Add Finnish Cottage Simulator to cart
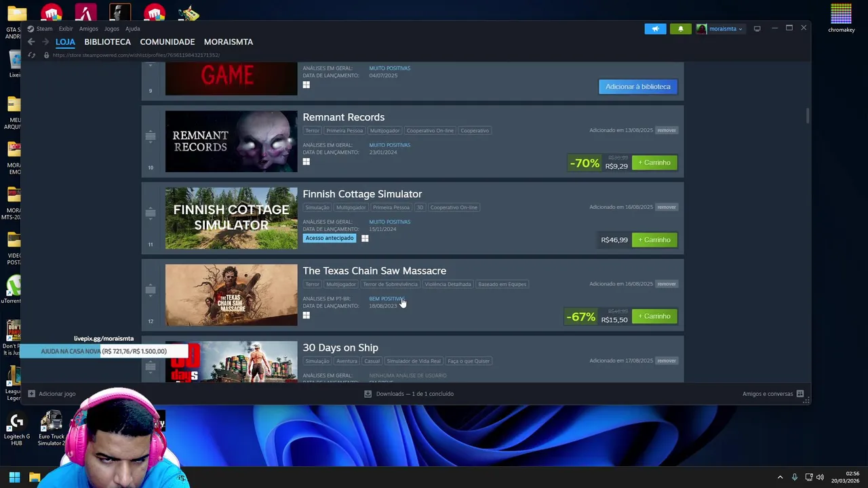Image resolution: width=868 pixels, height=488 pixels. click(654, 240)
